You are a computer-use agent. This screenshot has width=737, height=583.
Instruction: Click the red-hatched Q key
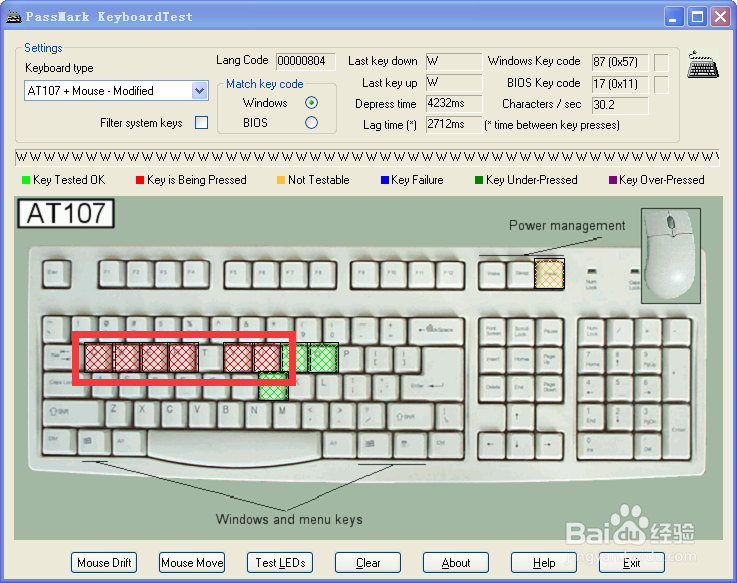(x=98, y=358)
